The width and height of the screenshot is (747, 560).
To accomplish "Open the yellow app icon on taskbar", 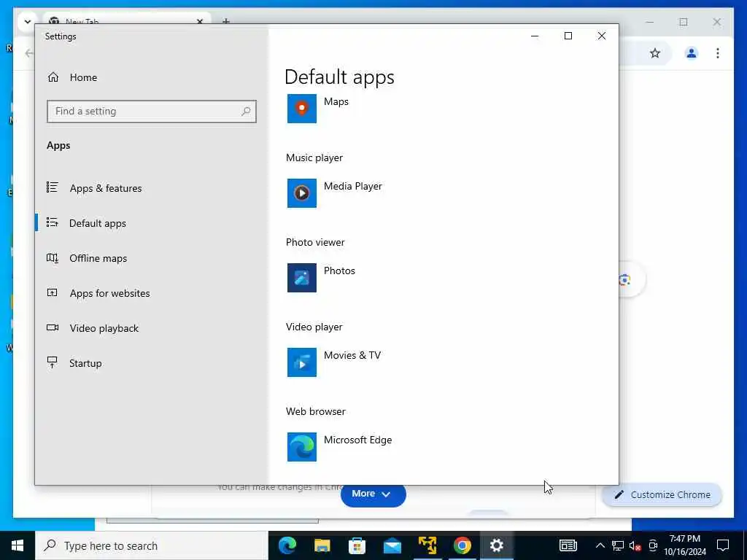I will tap(427, 545).
